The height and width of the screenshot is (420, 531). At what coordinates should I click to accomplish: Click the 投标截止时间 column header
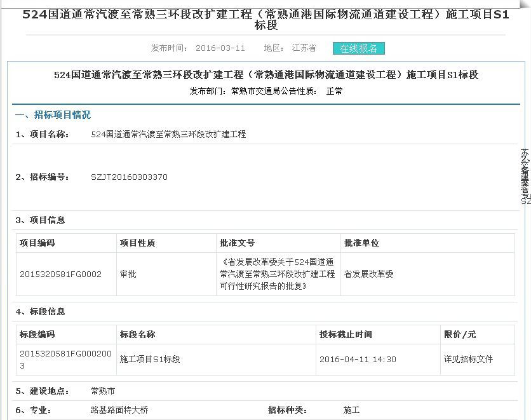346,335
